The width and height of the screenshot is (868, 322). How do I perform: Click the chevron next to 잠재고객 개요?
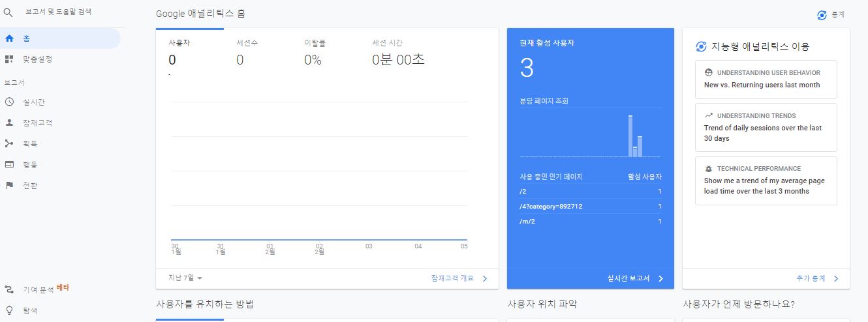click(484, 278)
